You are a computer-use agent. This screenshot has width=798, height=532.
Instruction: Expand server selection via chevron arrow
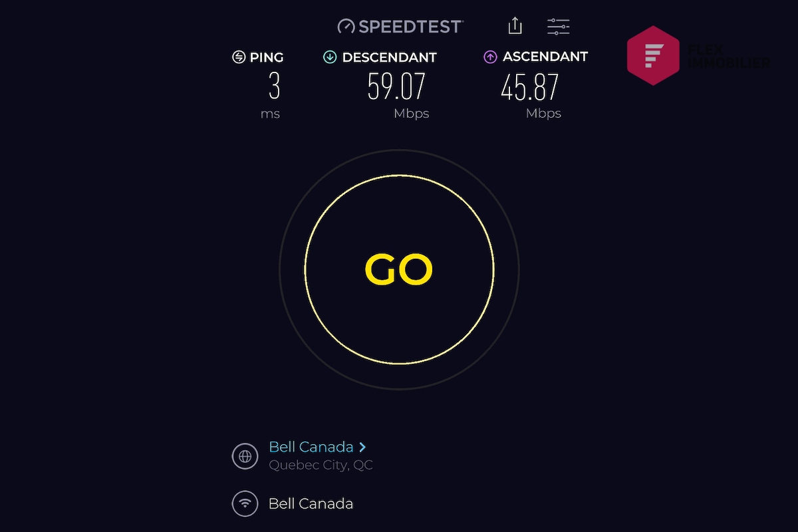pyautogui.click(x=362, y=447)
